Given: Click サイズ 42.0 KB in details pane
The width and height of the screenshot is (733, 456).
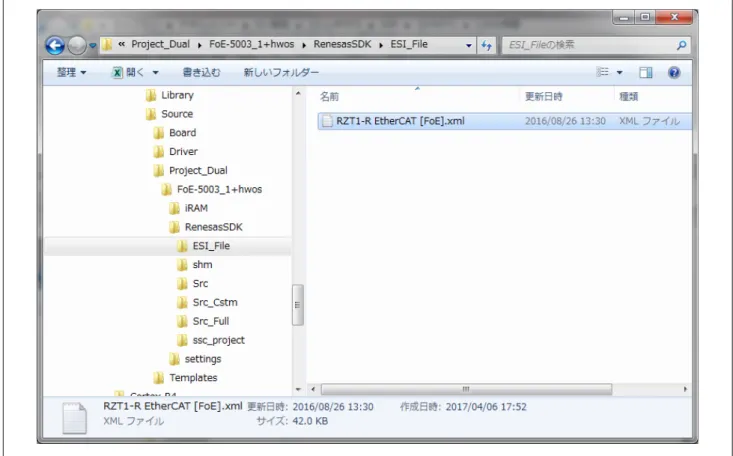Looking at the screenshot, I should coord(292,421).
